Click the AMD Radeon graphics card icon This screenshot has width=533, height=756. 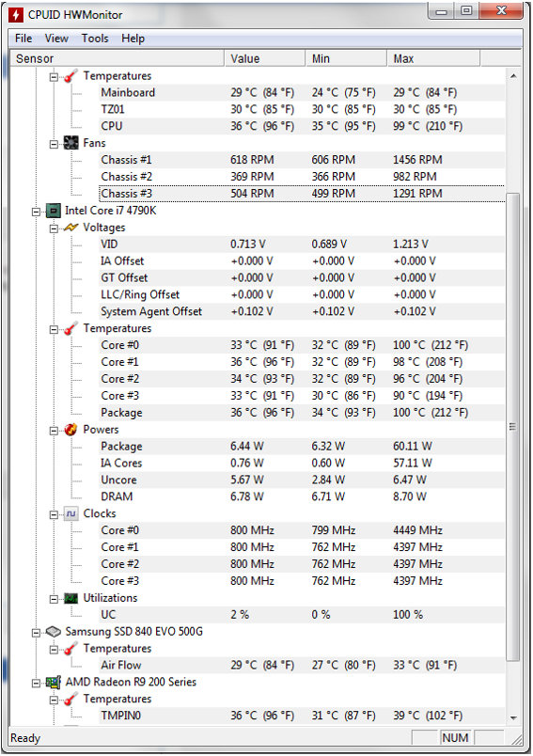tap(53, 683)
